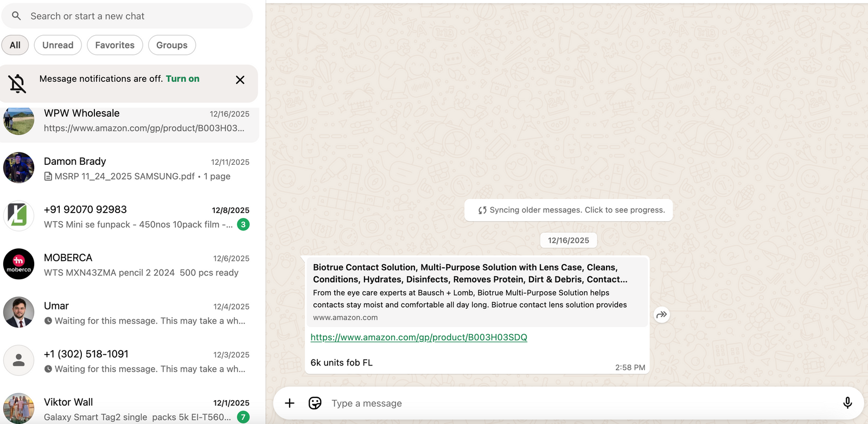The image size is (868, 424).
Task: Switch to Groups filter
Action: tap(171, 45)
